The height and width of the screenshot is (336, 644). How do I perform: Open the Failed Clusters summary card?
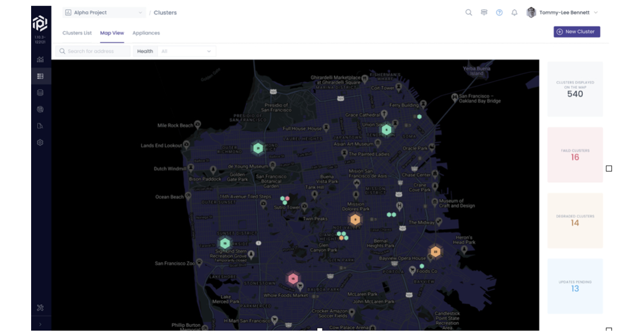coord(575,155)
